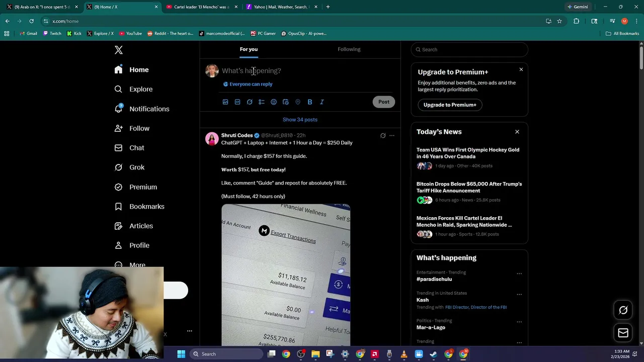The image size is (644, 362).
Task: Open the bank balance post image
Action: (286, 275)
